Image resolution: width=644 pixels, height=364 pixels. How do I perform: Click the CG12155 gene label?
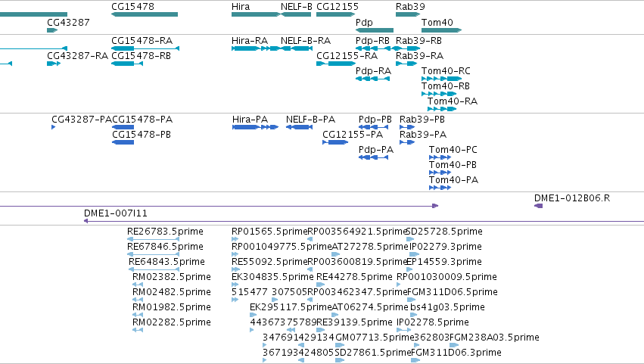(x=338, y=7)
